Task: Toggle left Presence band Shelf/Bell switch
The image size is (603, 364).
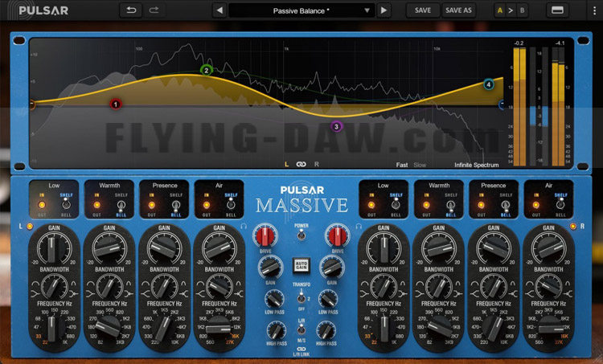Action: (x=176, y=205)
